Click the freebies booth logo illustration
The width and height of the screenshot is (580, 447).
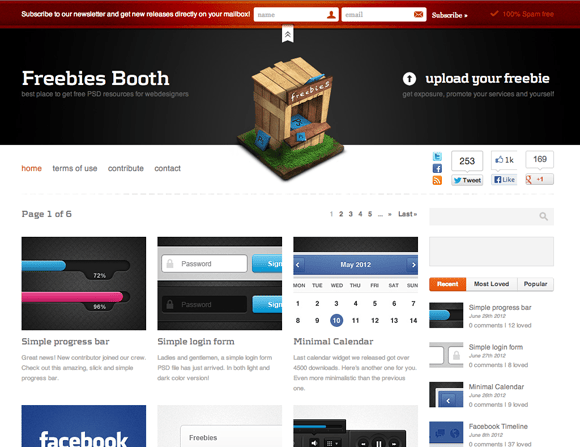click(290, 118)
